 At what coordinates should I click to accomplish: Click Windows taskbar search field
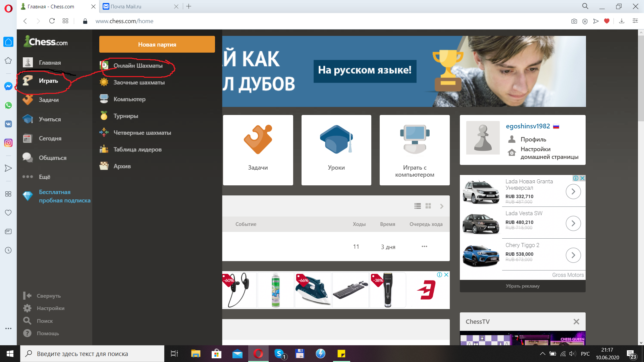coord(92,354)
